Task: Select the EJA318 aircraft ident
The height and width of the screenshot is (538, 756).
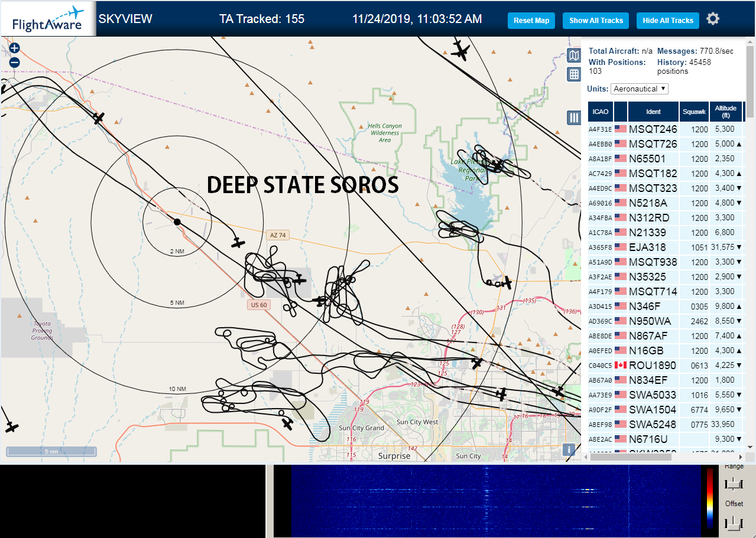Action: click(x=647, y=247)
